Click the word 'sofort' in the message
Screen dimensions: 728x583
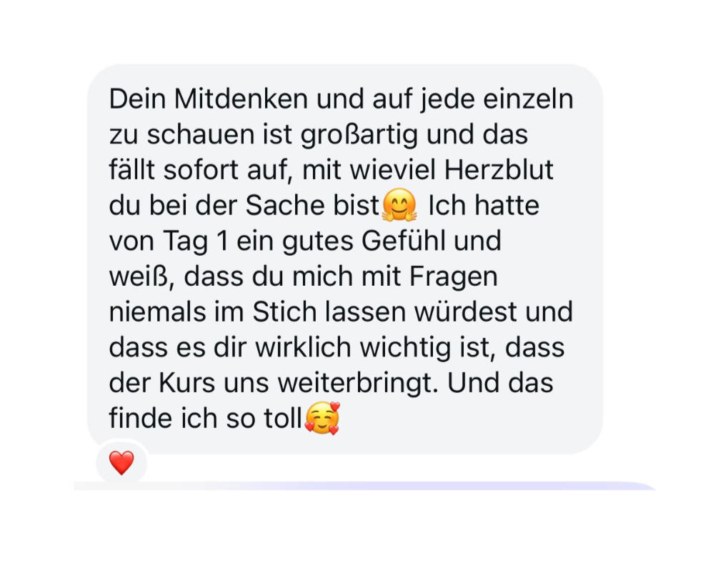201,169
